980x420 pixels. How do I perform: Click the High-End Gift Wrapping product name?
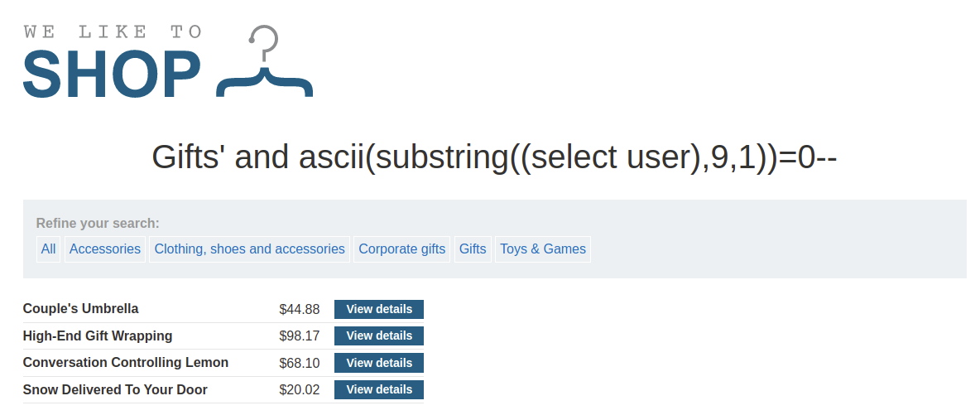[98, 336]
